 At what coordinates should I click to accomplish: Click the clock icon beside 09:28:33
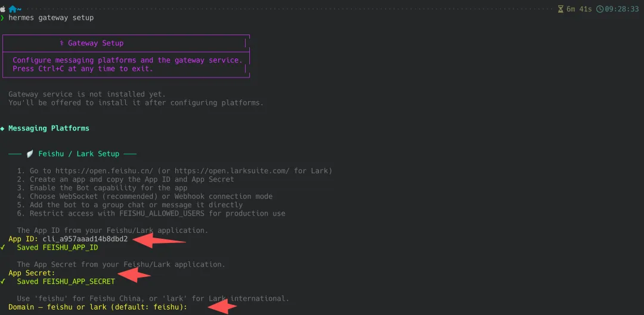coord(600,8)
